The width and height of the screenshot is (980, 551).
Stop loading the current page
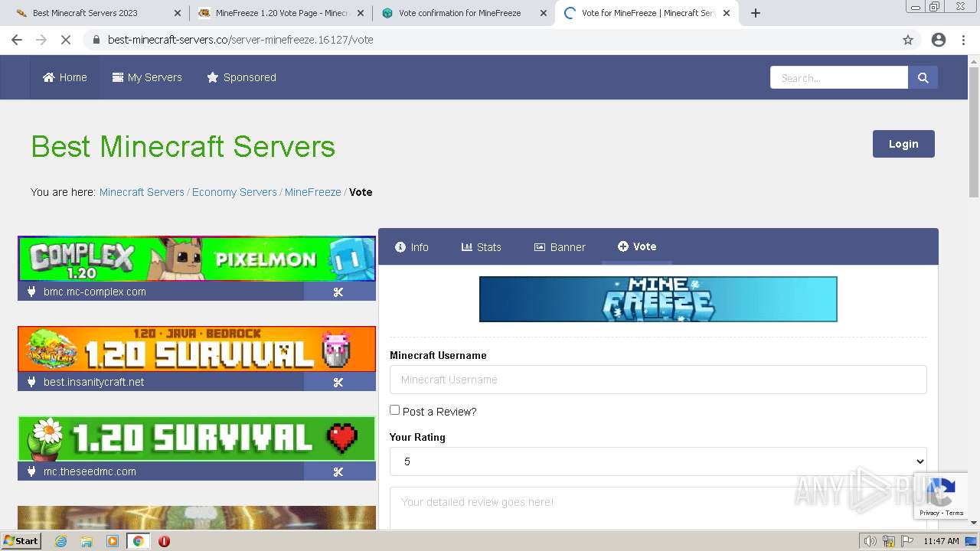[66, 40]
